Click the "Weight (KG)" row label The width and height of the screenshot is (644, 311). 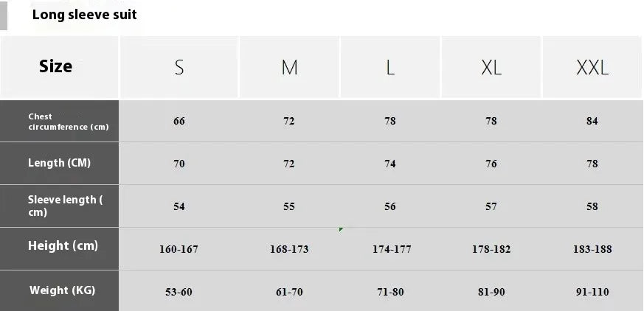point(63,290)
